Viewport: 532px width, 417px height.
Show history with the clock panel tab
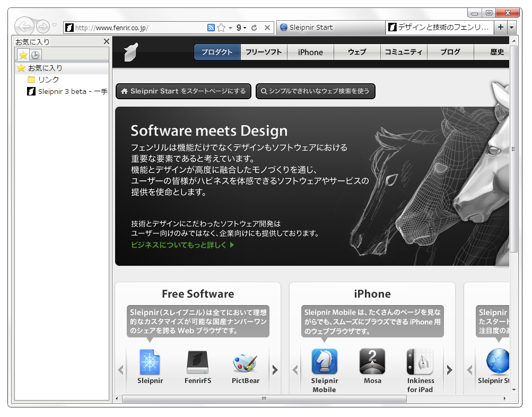click(36, 55)
